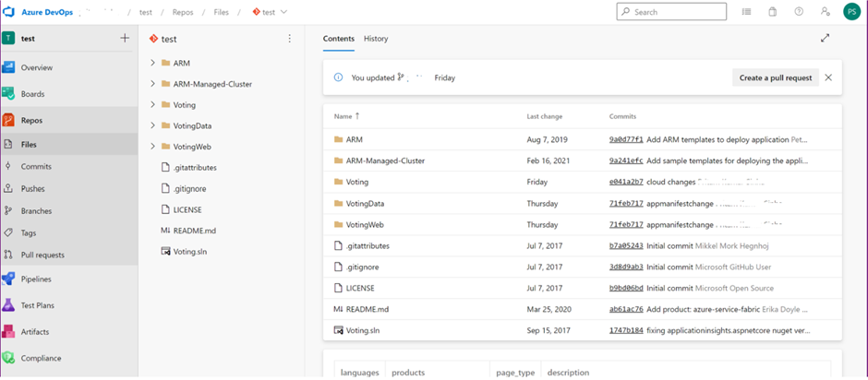Click the Voting.sln solution icon in tree
Viewport: 868px width, 380px height.
pyautogui.click(x=165, y=251)
